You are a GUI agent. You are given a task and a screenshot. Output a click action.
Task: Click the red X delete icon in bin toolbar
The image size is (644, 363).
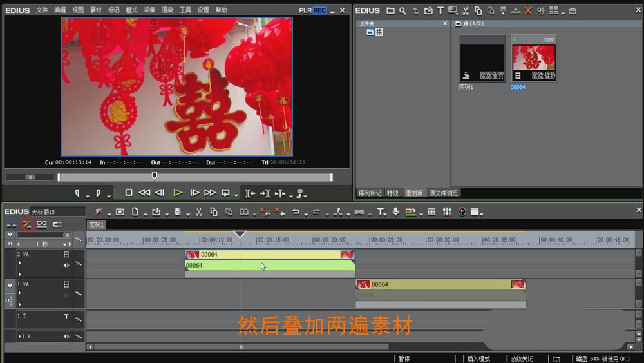point(528,11)
